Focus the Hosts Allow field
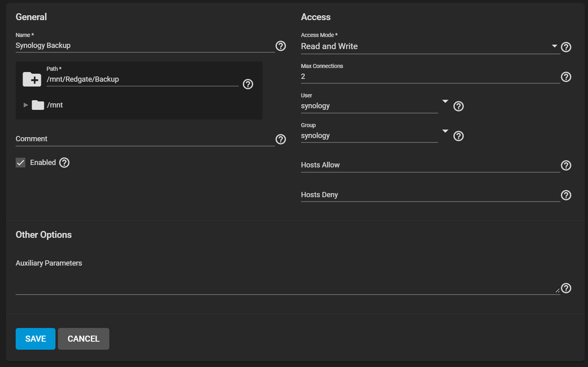588x367 pixels. coord(430,165)
